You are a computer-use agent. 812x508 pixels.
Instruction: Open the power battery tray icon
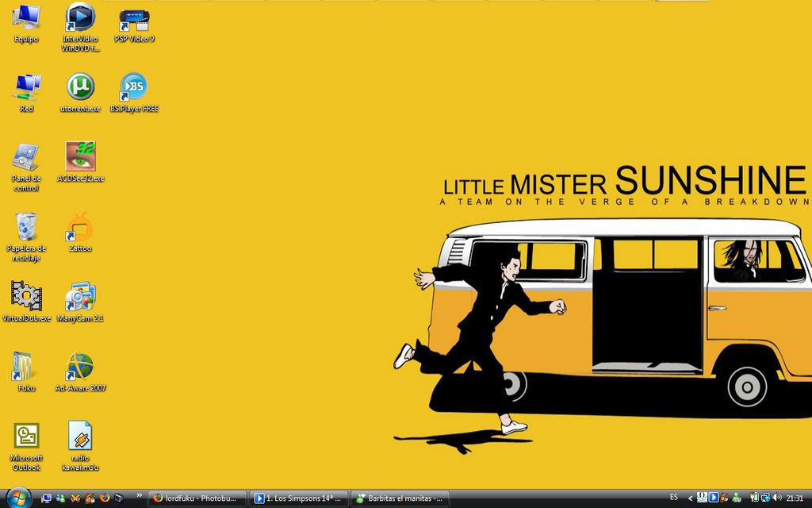point(754,498)
